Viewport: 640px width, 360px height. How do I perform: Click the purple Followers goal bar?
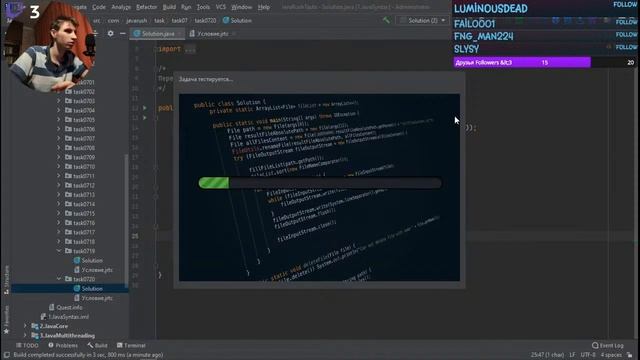point(522,62)
